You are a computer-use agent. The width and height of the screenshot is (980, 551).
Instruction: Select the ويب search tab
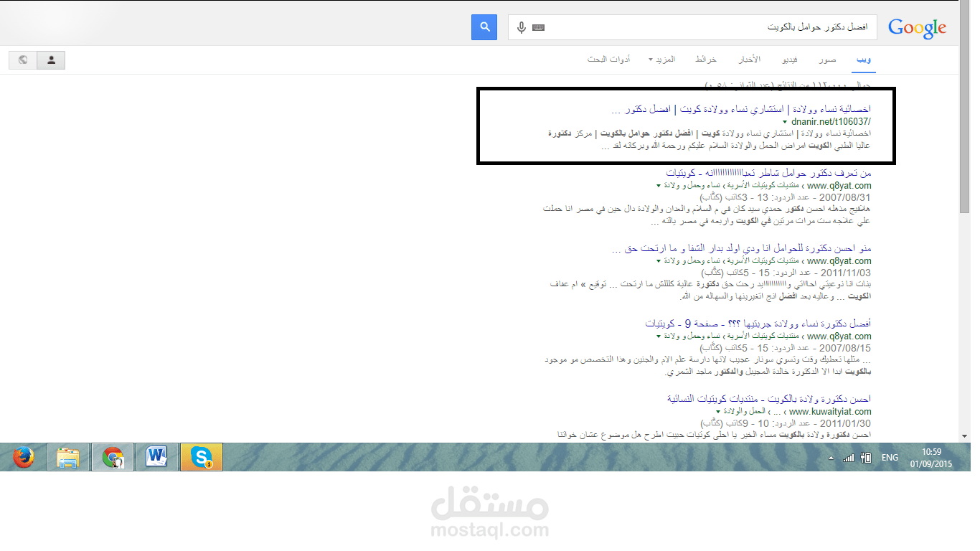click(x=864, y=59)
